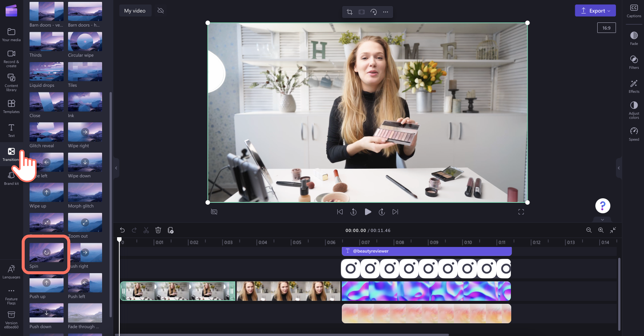This screenshot has height=336, width=644.
Task: Rewind five seconds
Action: pos(353,212)
